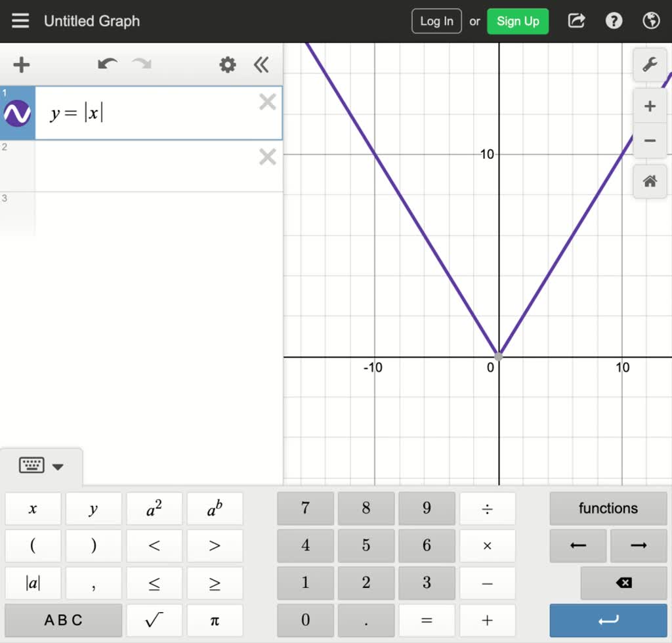672x643 pixels.
Task: Open the graph settings wrench
Action: point(650,65)
